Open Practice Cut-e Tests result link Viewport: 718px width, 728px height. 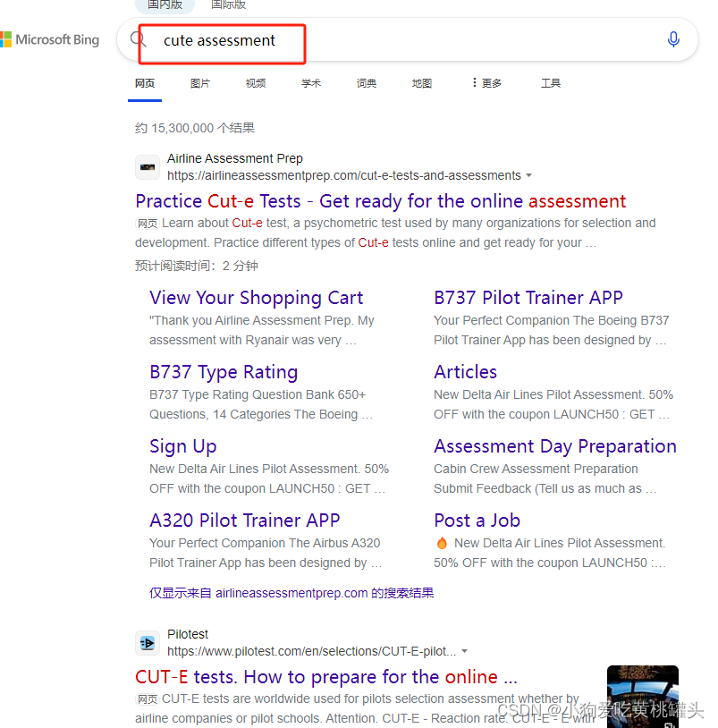pyautogui.click(x=381, y=201)
